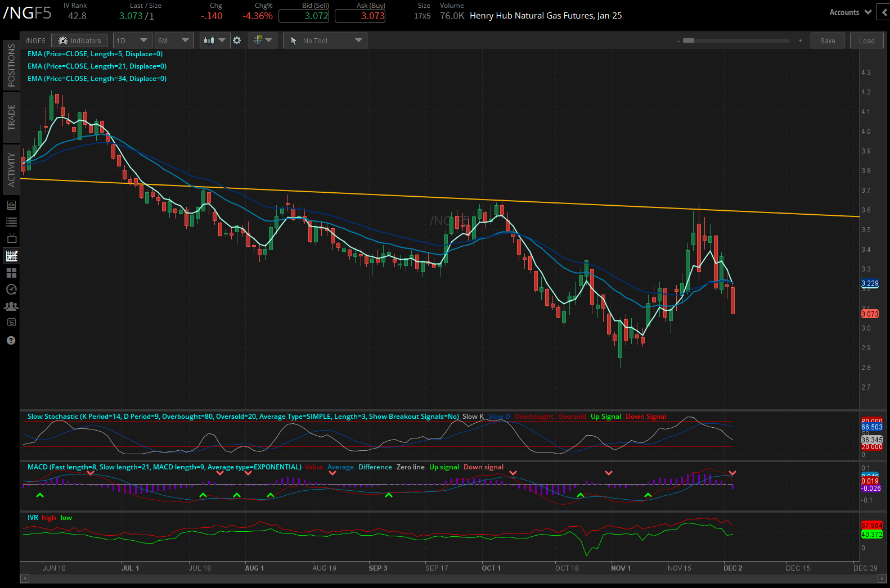Viewport: 890px width, 588px height.
Task: Select the Slow Stochastic study label
Action: pyautogui.click(x=243, y=417)
